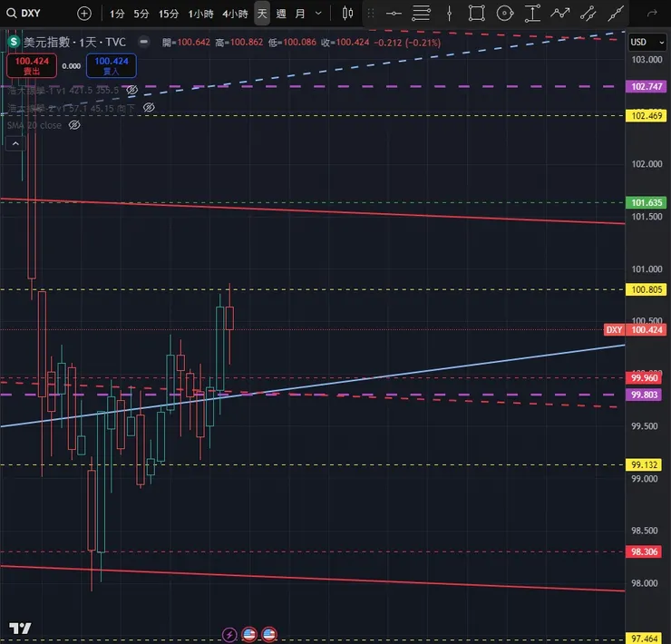The image size is (671, 644).
Task: Click the add symbol plus button
Action: (84, 14)
